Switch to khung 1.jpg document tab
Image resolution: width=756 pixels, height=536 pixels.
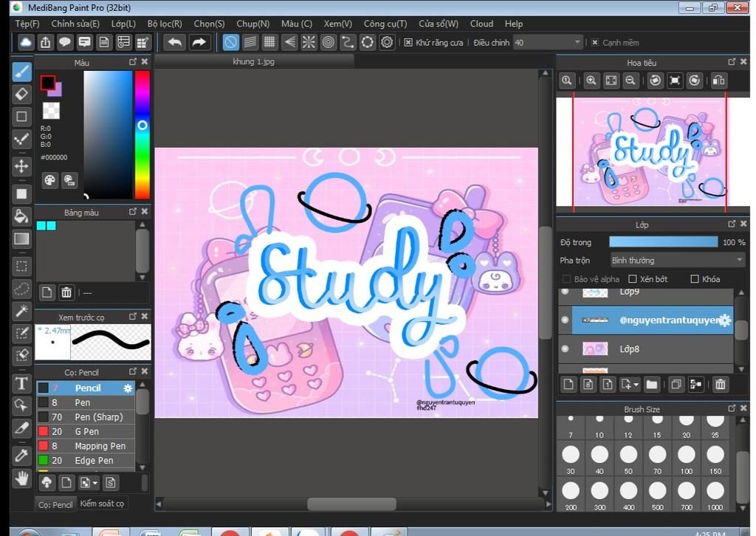pyautogui.click(x=254, y=62)
